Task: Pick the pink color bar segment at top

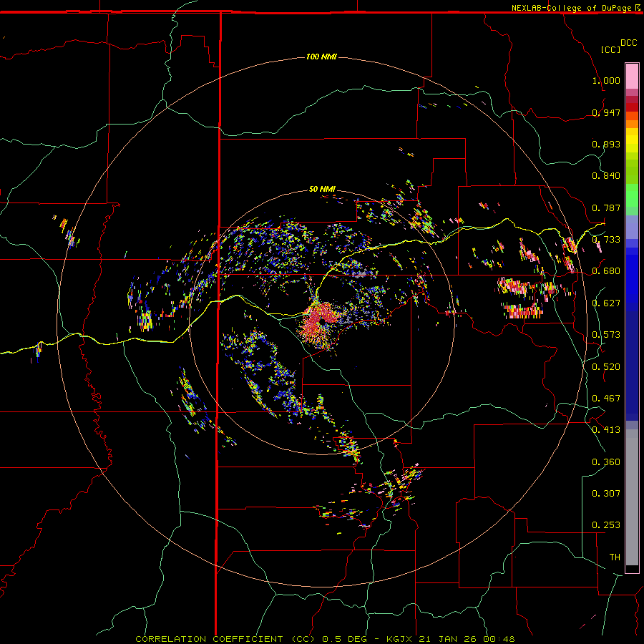Action: 632,77
